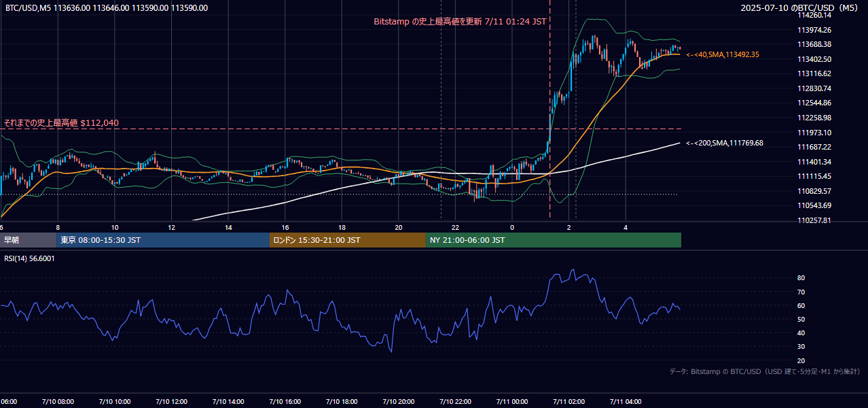
Task: Click hour tick 16 below the price chart
Action: pos(285,227)
